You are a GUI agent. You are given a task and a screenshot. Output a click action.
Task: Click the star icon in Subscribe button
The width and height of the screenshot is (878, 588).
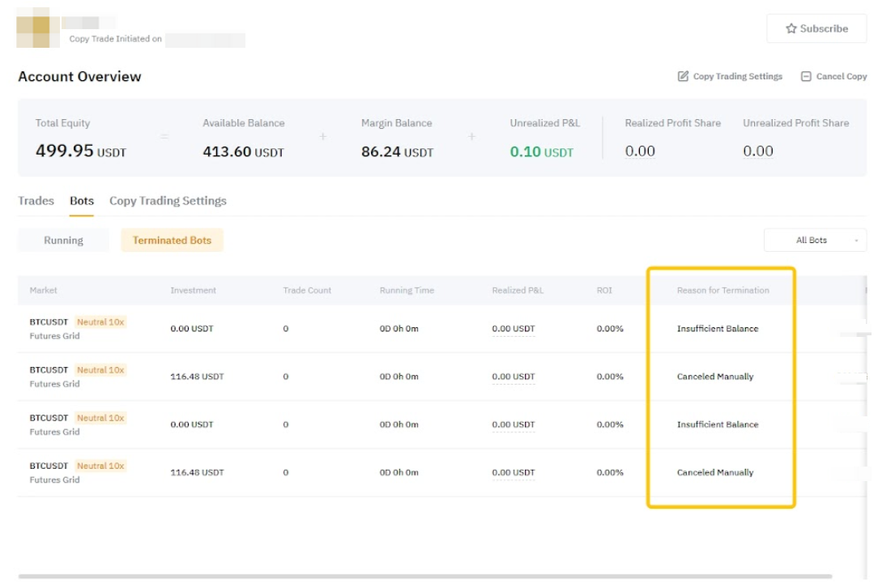click(791, 28)
